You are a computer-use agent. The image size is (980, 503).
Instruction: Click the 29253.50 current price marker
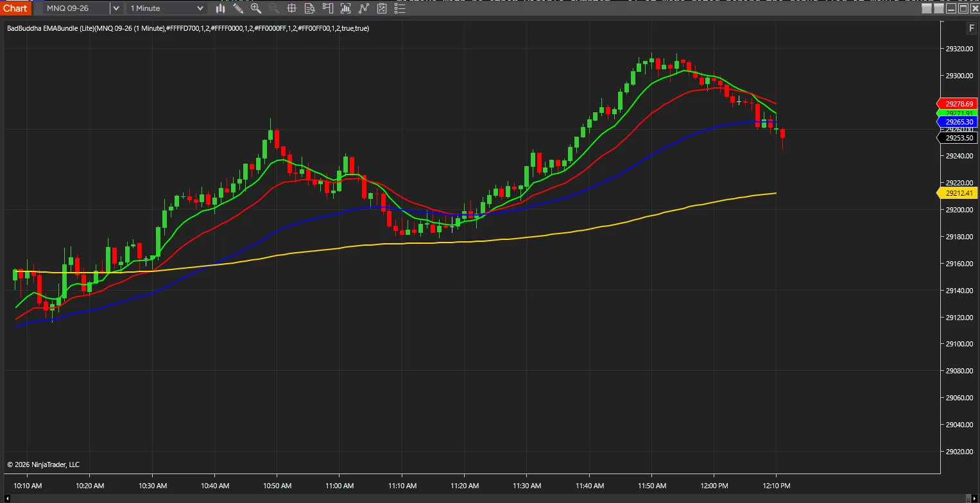957,138
